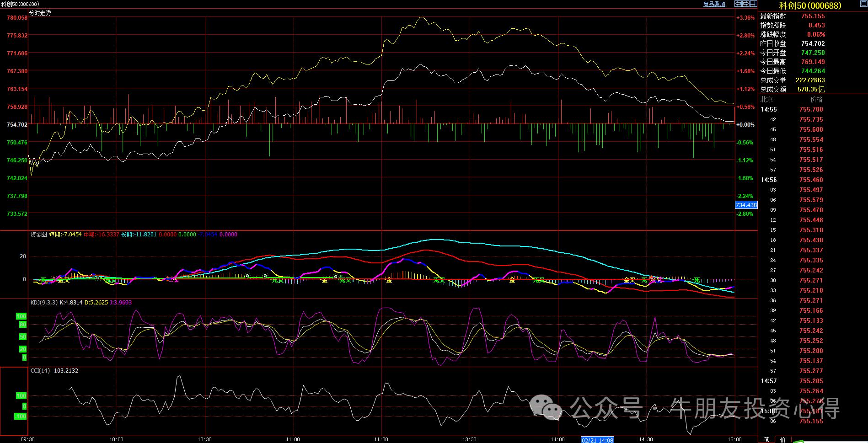This screenshot has height=443, width=868.
Task: Click the 总成交额 value 570.35亿
Action: [x=811, y=89]
